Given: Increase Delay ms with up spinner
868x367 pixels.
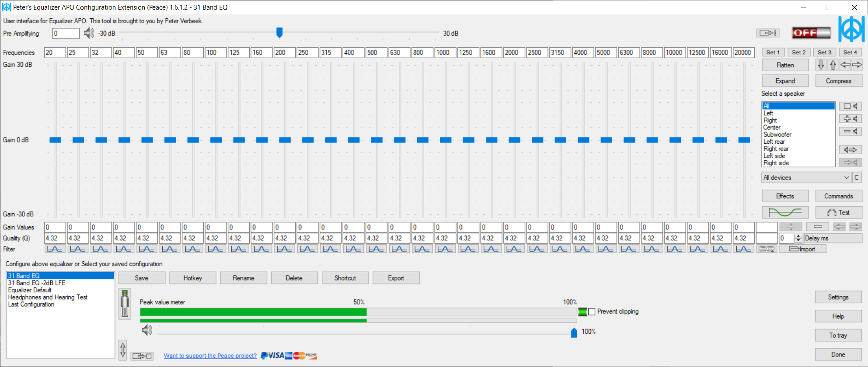Looking at the screenshot, I should coord(798,236).
